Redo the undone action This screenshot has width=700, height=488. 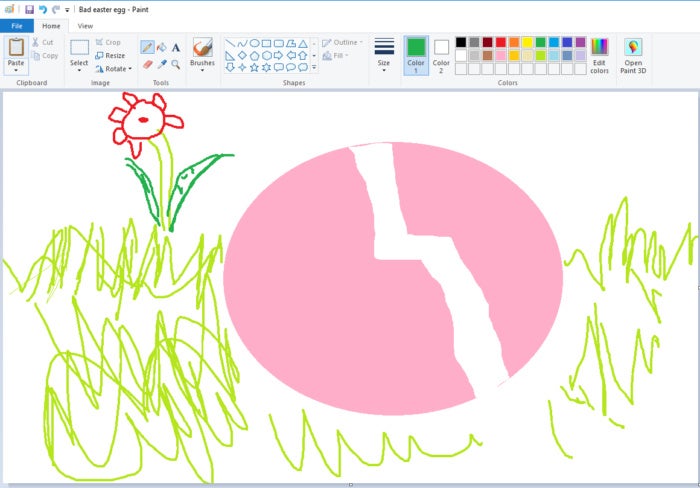click(x=56, y=9)
